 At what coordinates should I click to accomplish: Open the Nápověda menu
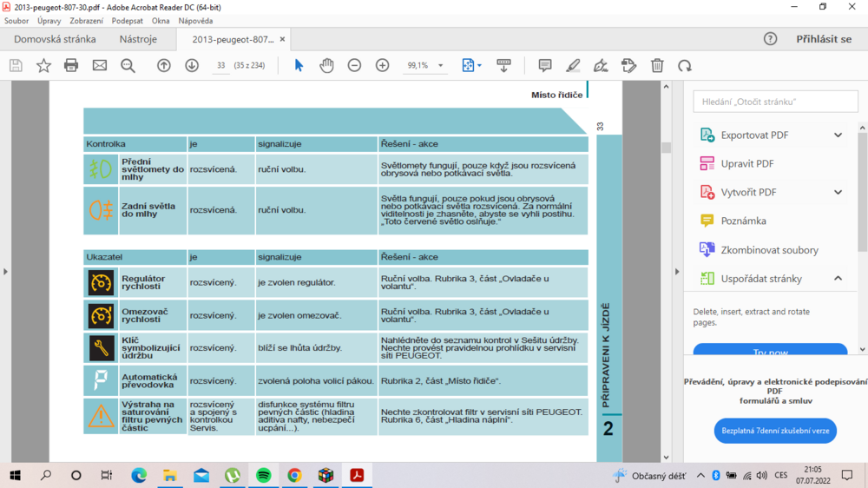pyautogui.click(x=195, y=21)
